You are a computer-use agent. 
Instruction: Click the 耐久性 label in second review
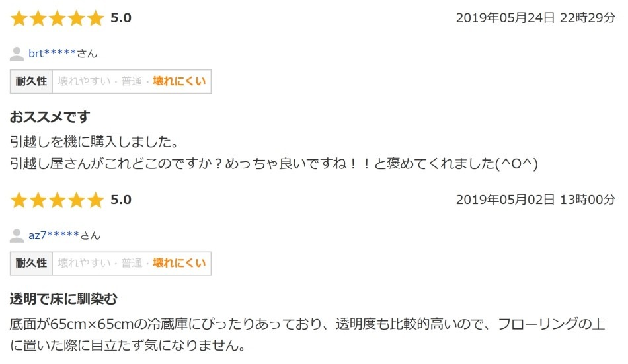[x=31, y=263]
